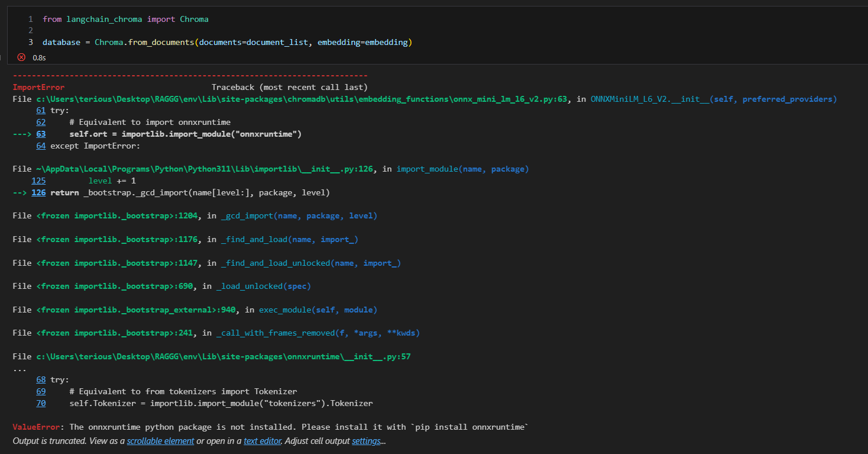Open line 61 try link in first traceback

click(41, 111)
